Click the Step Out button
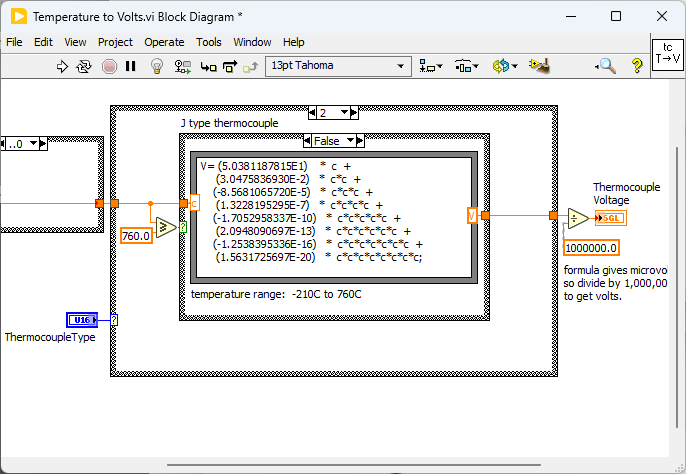This screenshot has height=474, width=686. pos(251,67)
